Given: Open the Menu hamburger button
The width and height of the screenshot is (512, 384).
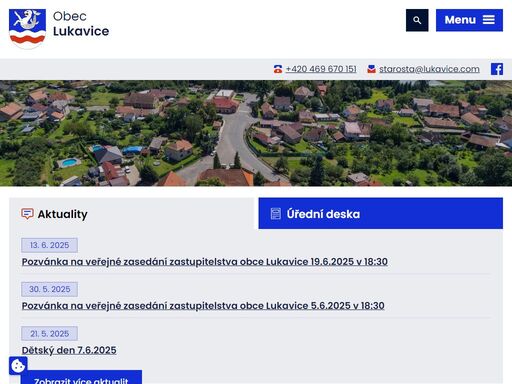Looking at the screenshot, I should tap(469, 20).
